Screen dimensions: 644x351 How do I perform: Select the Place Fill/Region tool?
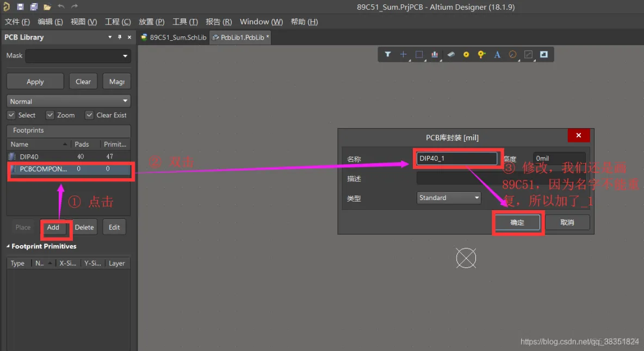(x=544, y=54)
